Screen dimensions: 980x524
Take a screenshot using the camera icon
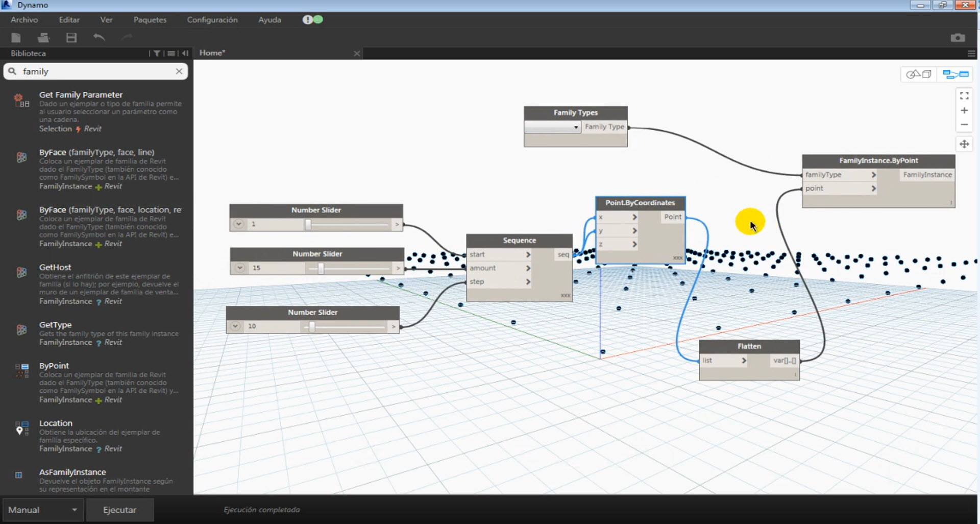pos(958,37)
